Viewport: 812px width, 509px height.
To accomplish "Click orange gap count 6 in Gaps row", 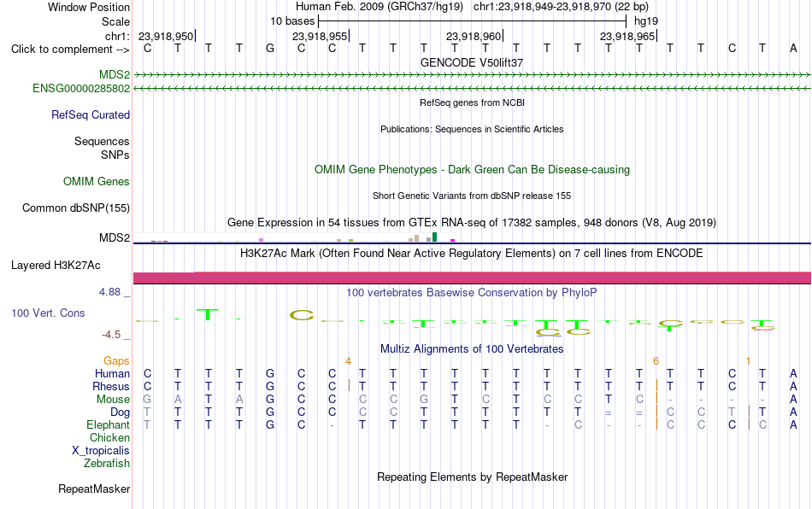I will click(x=656, y=360).
